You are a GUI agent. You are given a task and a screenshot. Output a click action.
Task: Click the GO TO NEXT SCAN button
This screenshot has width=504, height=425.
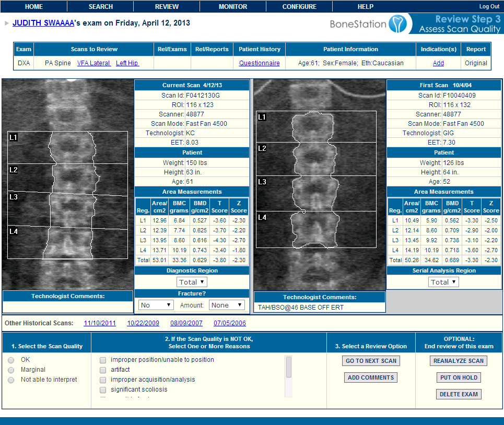[x=371, y=361]
